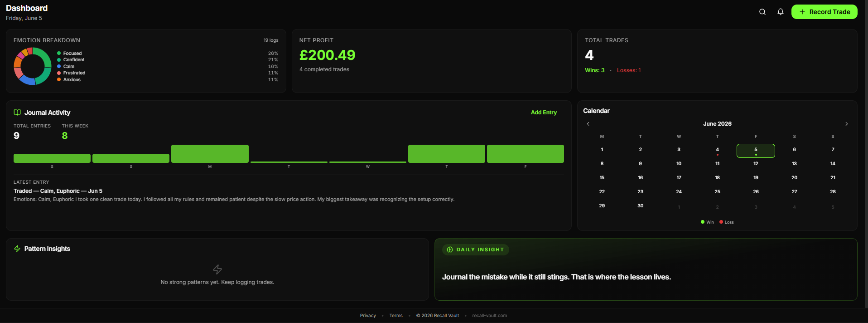Click the Focused green legend dot
The image size is (868, 323).
point(59,53)
